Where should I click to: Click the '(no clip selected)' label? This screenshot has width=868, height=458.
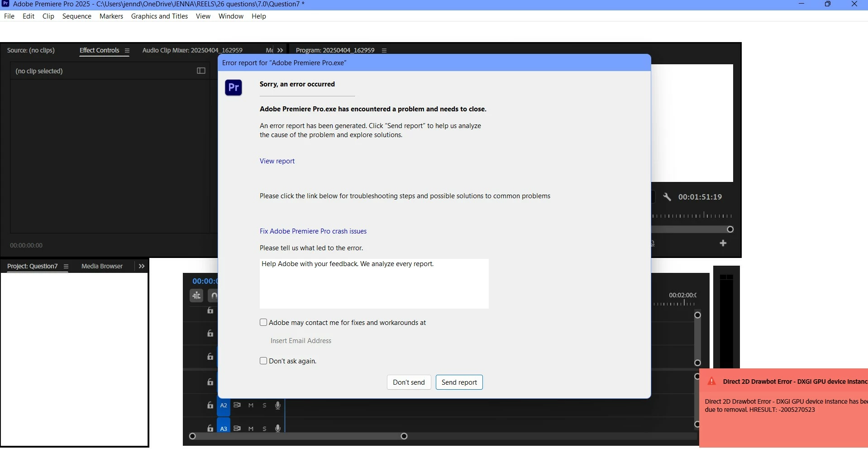click(x=39, y=71)
